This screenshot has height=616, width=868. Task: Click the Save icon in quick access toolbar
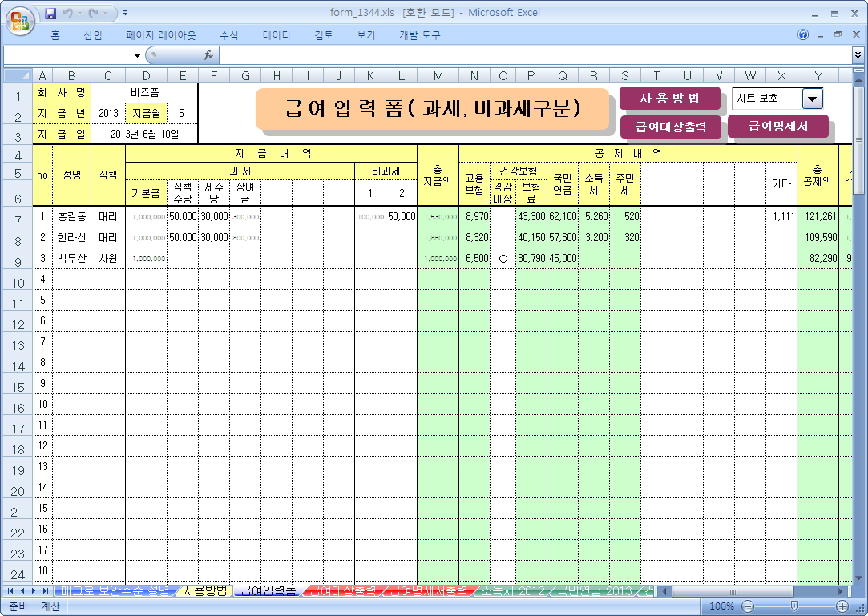tap(51, 14)
